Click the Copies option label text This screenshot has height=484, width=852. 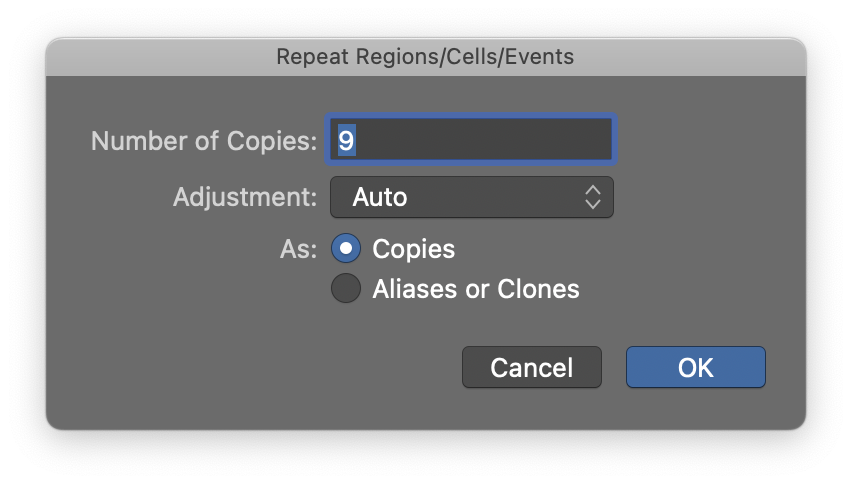413,249
